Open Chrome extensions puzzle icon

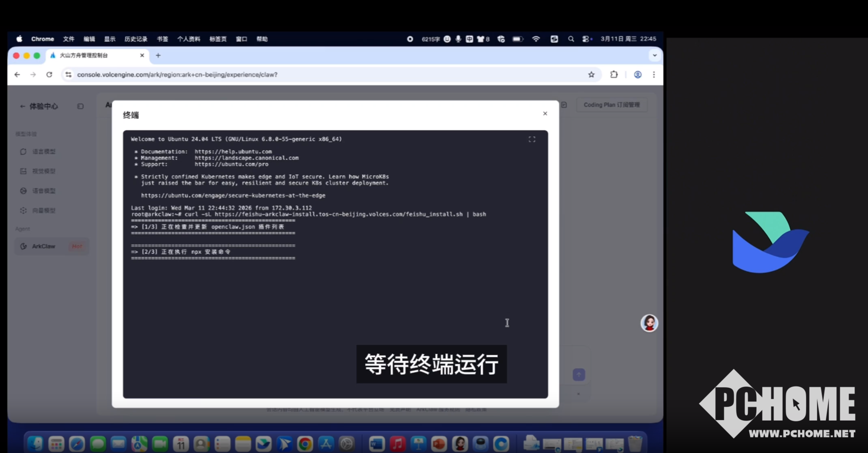(614, 74)
